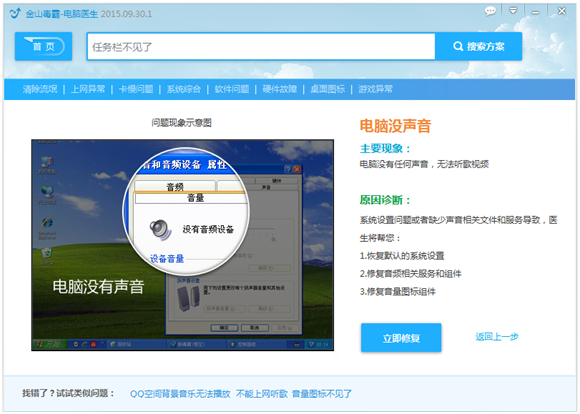Open the 上网异常 category
This screenshot has height=414, width=580.
88,89
